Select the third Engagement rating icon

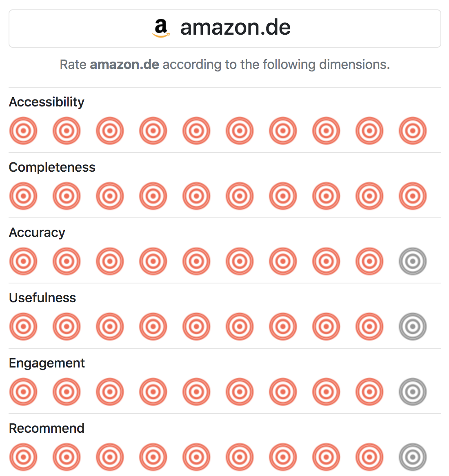coord(110,392)
